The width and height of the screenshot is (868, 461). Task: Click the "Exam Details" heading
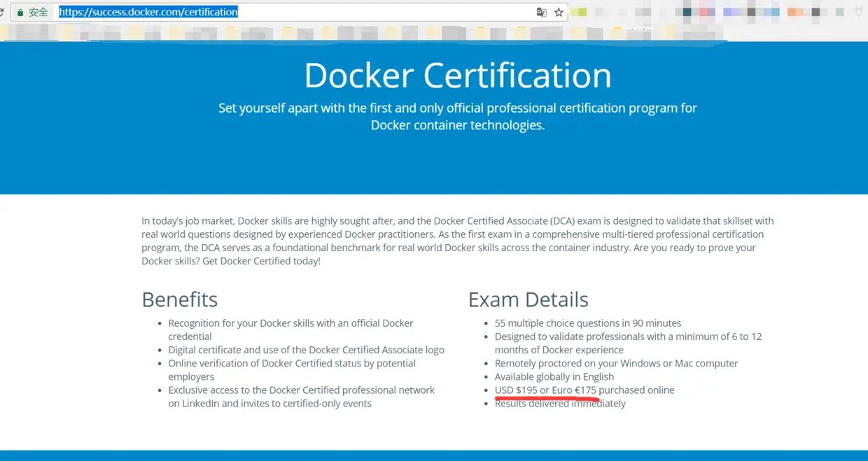coord(528,299)
